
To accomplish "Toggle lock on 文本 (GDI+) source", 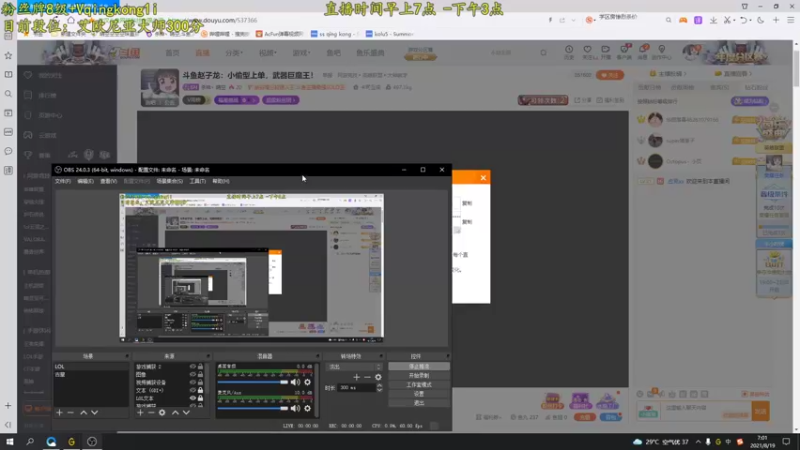I will 201,390.
